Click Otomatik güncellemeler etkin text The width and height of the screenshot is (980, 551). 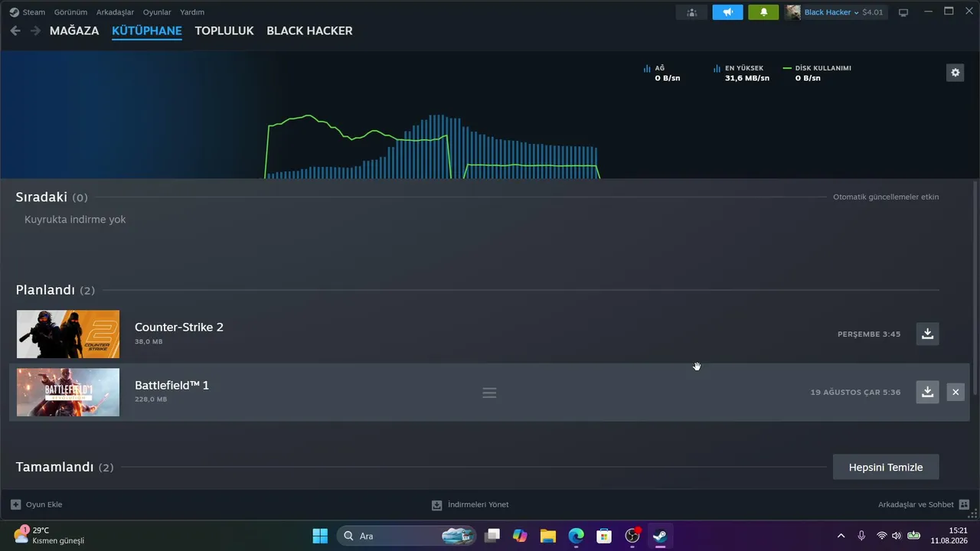(886, 197)
